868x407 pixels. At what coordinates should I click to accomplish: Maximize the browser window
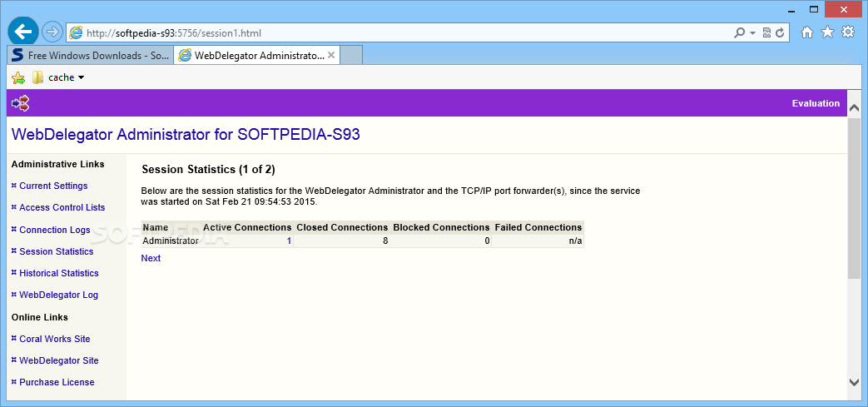click(814, 9)
